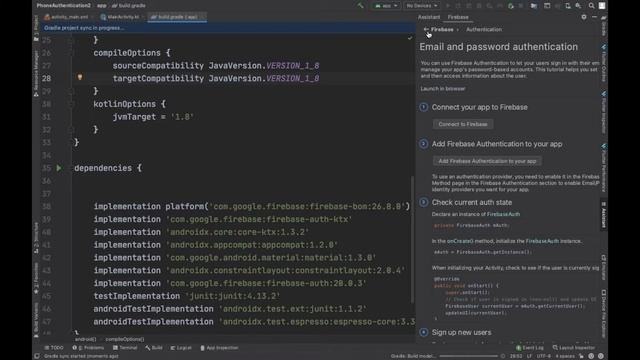Click the user account icon at toolbar end
This screenshot has width=640, height=360.
pyautogui.click(x=602, y=6)
